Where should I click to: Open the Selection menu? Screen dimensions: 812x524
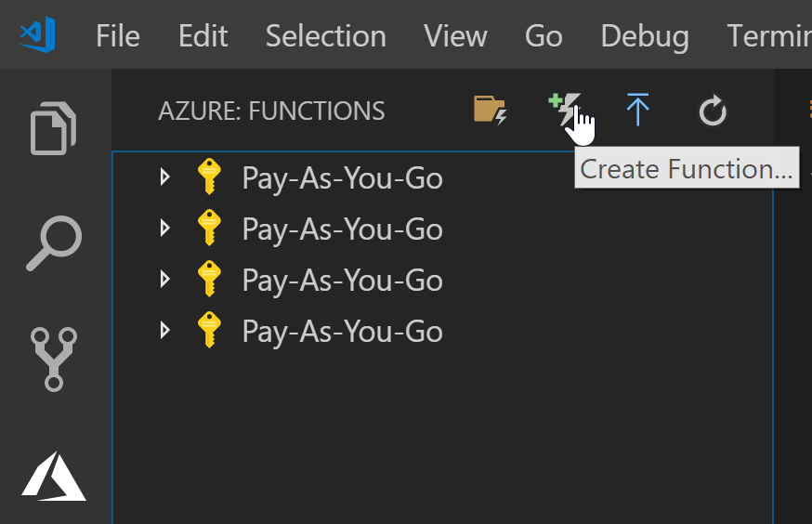tap(326, 36)
